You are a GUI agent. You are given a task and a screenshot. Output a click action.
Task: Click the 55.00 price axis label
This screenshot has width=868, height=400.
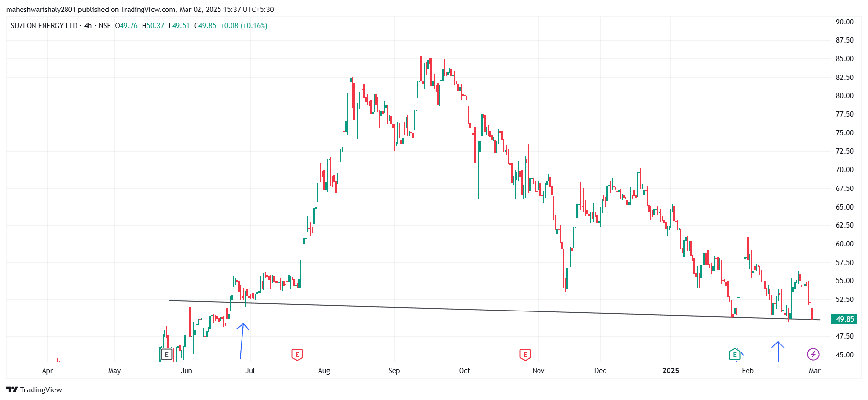click(x=845, y=281)
